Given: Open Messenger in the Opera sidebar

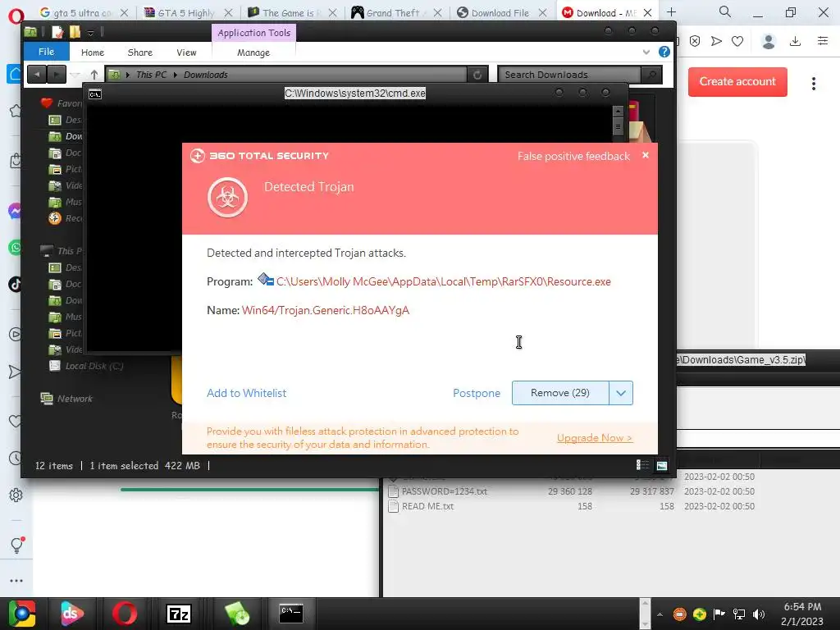Looking at the screenshot, I should click(x=16, y=211).
